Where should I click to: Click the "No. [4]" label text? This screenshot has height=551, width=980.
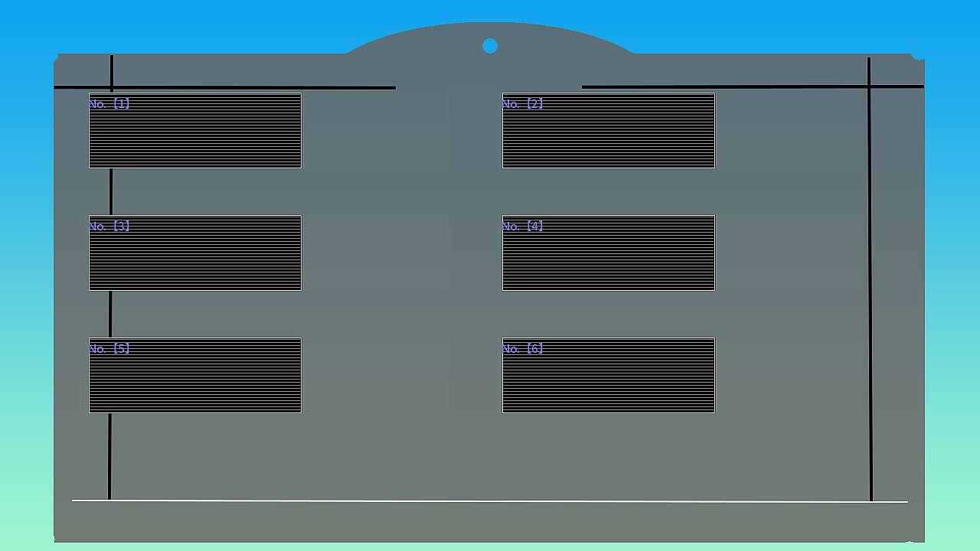tap(523, 226)
